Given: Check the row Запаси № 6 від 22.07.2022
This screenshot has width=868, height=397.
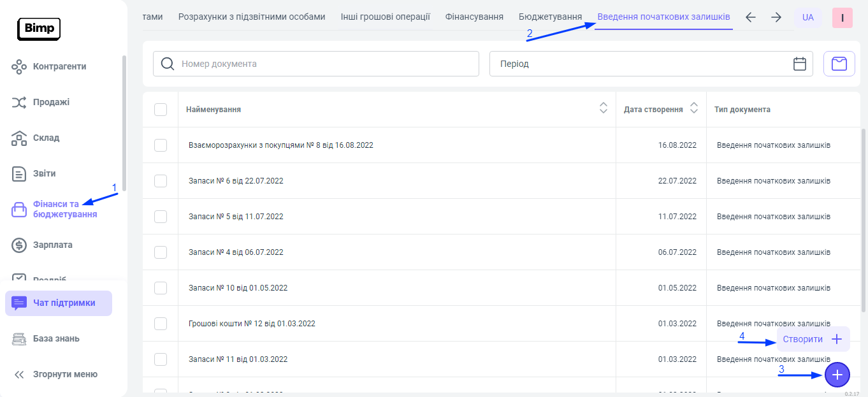Looking at the screenshot, I should coord(161,181).
